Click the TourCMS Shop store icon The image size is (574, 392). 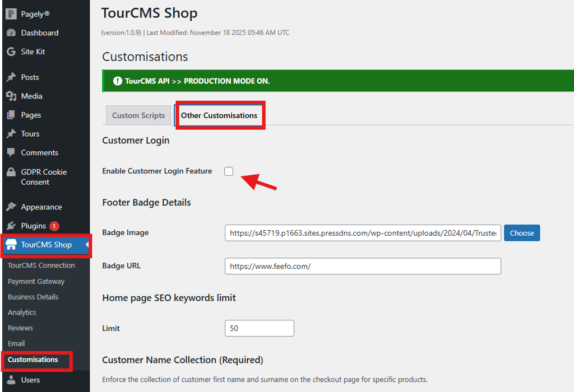click(x=11, y=245)
